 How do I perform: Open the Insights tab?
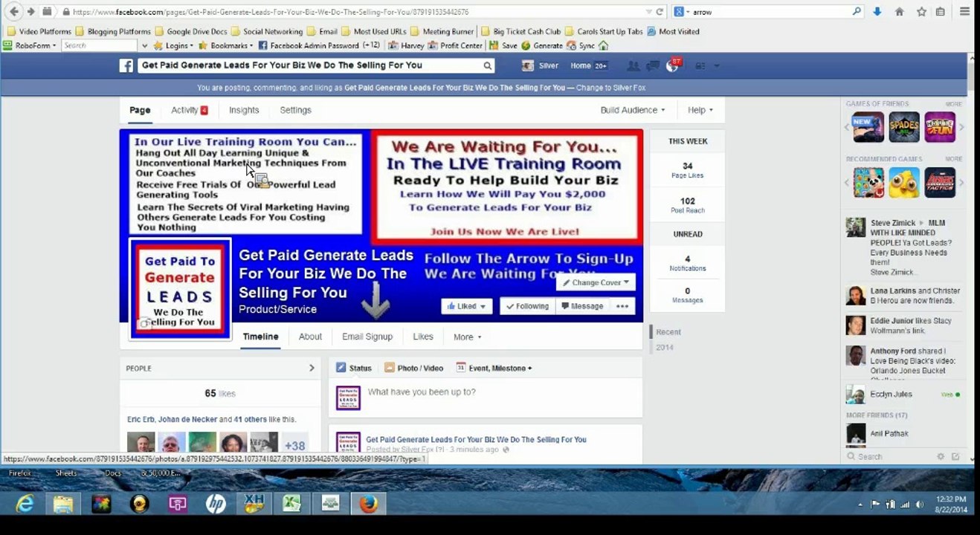tap(244, 110)
